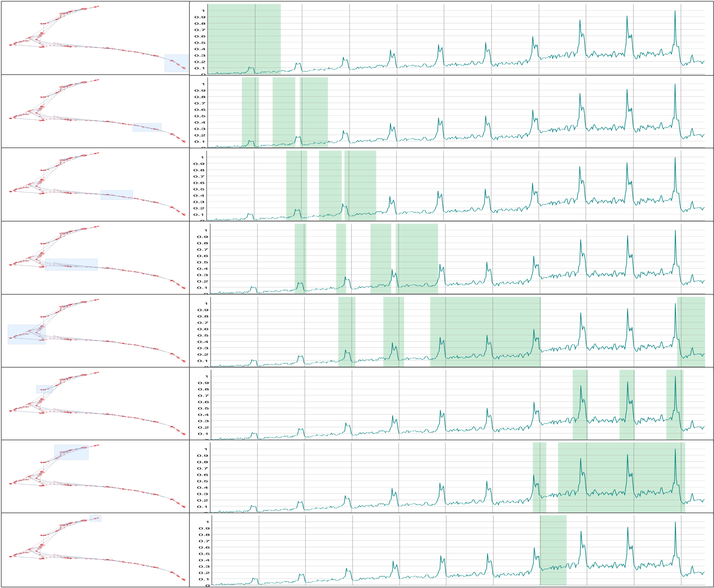Screen dimensions: 714x588
Task: Click large blue selection box in fifth scatter plot
Action: tap(27, 334)
